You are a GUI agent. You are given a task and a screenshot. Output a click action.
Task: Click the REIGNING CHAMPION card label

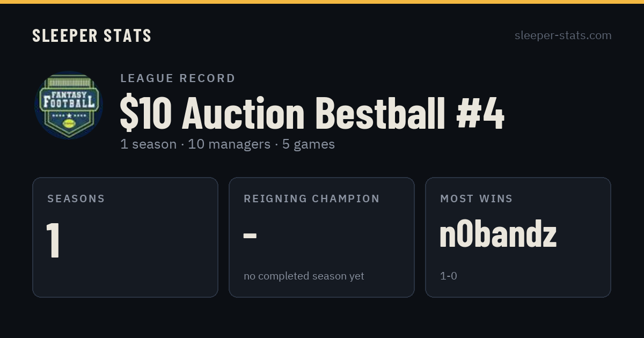pos(312,199)
